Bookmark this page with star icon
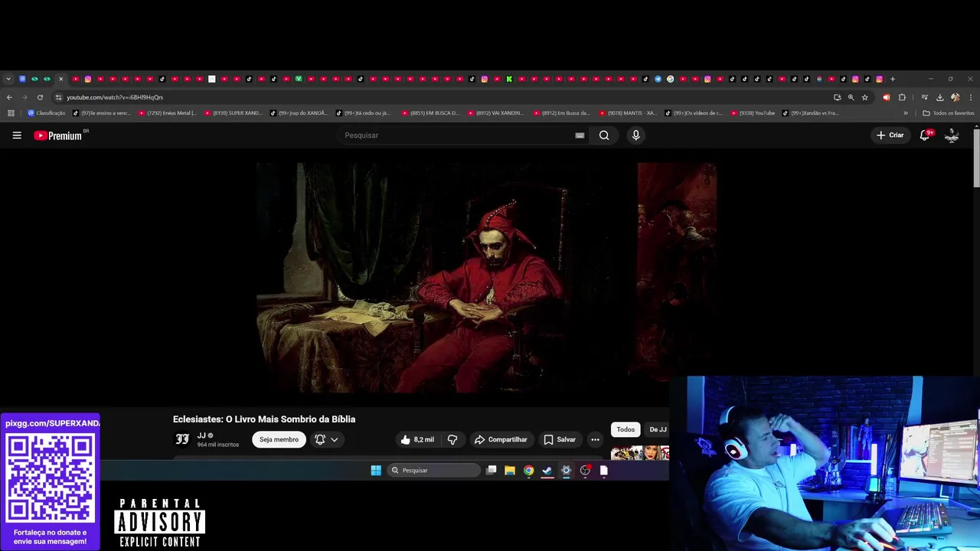This screenshot has width=980, height=551. tap(865, 97)
